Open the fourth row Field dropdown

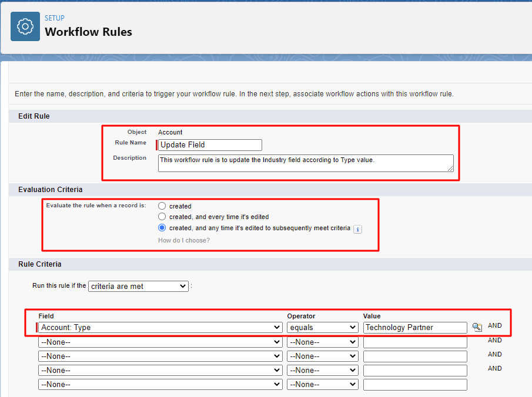tap(160, 370)
